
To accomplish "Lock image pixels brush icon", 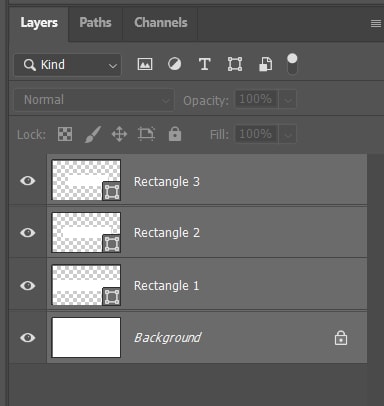I will click(x=93, y=134).
